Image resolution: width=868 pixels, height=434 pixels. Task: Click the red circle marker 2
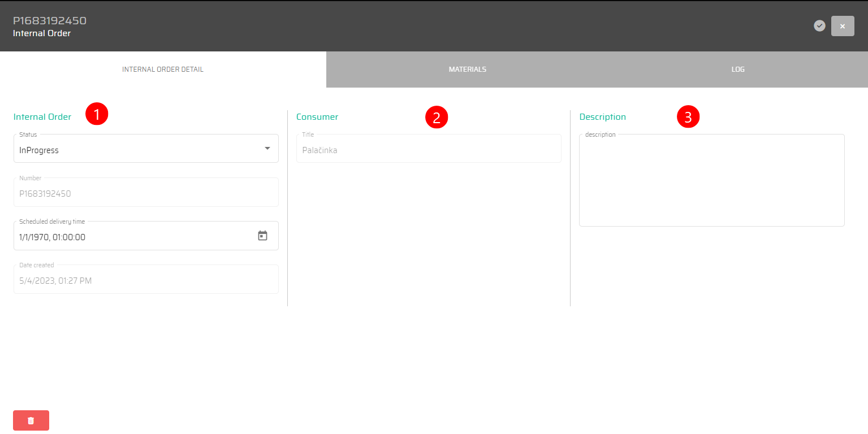tap(437, 117)
